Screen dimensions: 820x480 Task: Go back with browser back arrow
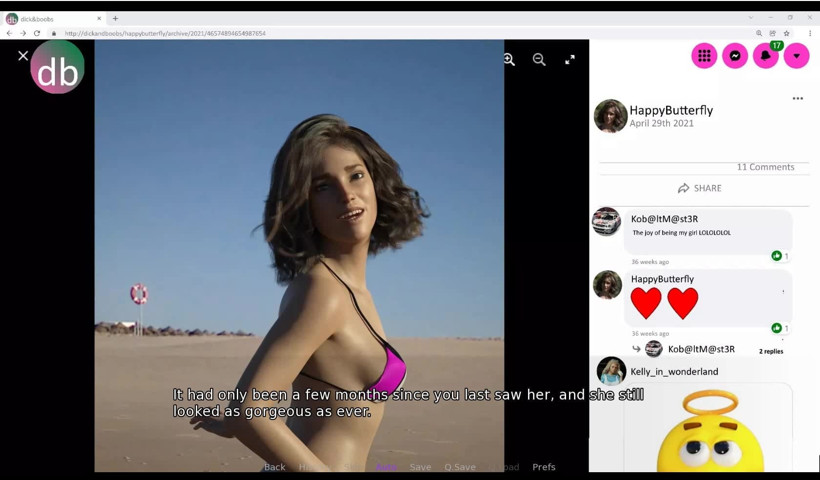[x=9, y=33]
